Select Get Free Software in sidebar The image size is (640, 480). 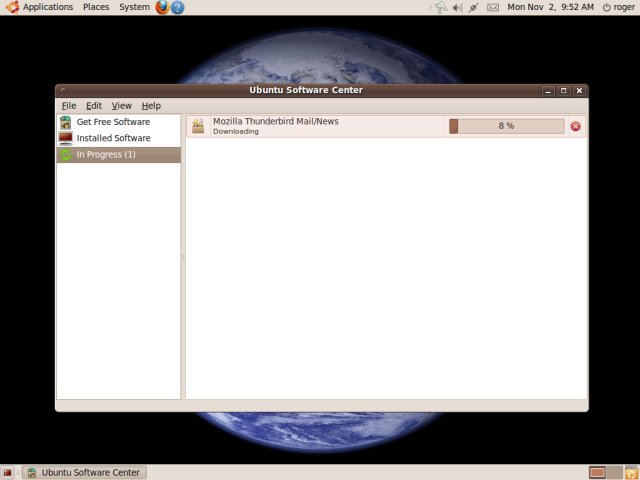click(118, 122)
